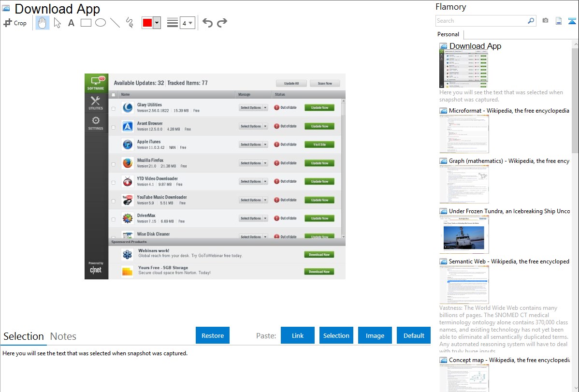The width and height of the screenshot is (579, 392).
Task: Click the DriverMax app icon
Action: pyautogui.click(x=128, y=218)
